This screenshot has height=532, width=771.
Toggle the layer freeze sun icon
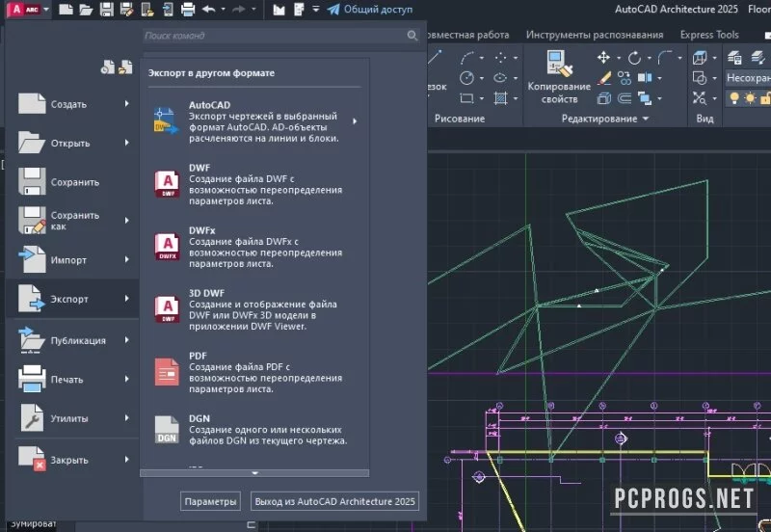pyautogui.click(x=750, y=98)
